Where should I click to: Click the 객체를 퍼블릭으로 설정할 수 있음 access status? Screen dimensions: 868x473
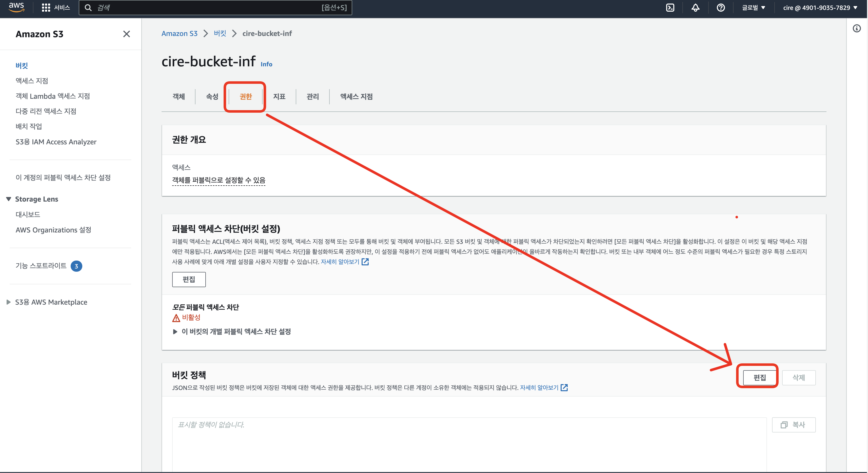click(219, 180)
